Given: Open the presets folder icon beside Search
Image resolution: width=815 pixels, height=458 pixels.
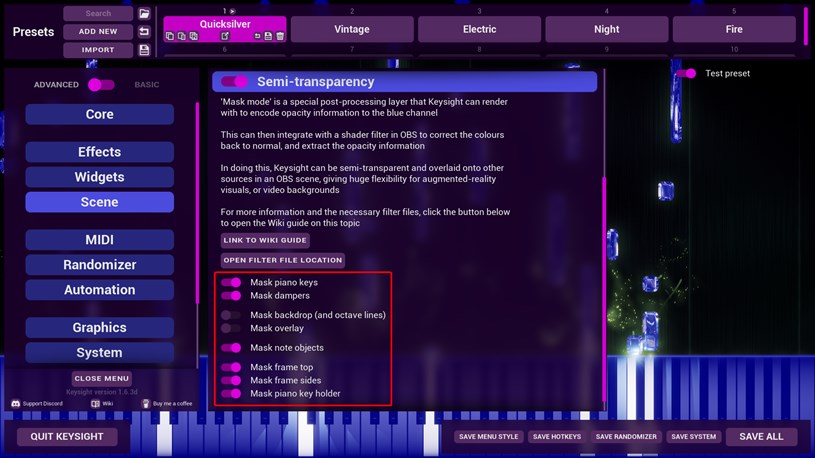Looking at the screenshot, I should coord(144,14).
